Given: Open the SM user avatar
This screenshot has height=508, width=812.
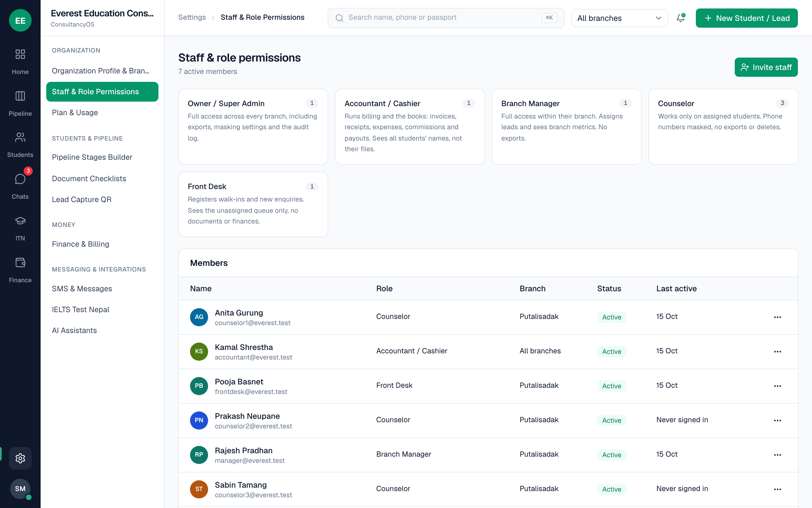Looking at the screenshot, I should pyautogui.click(x=20, y=489).
